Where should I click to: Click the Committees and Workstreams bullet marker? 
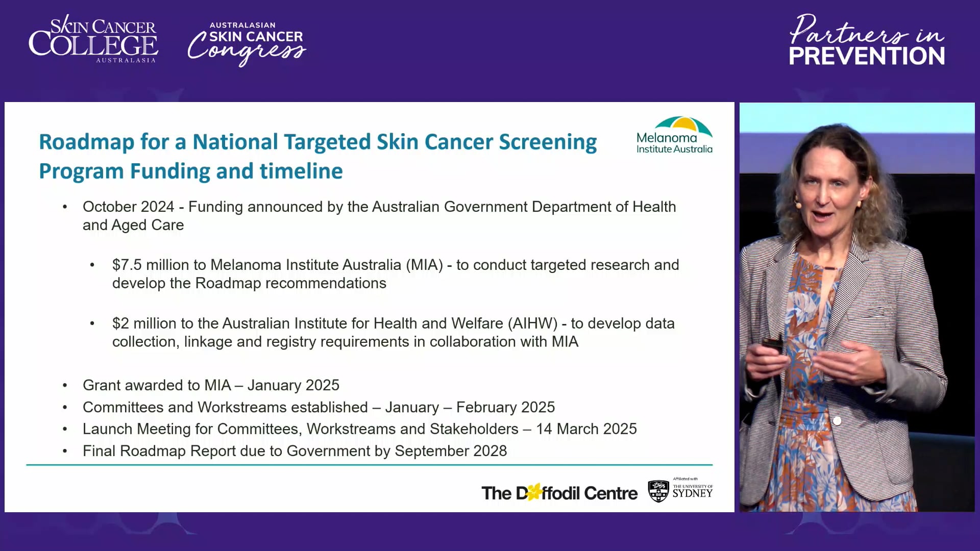pyautogui.click(x=64, y=407)
